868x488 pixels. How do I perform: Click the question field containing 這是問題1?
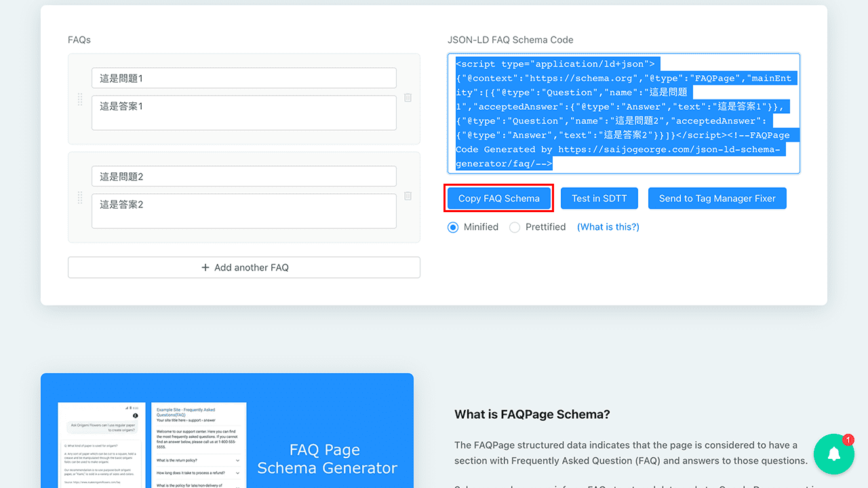tap(244, 77)
